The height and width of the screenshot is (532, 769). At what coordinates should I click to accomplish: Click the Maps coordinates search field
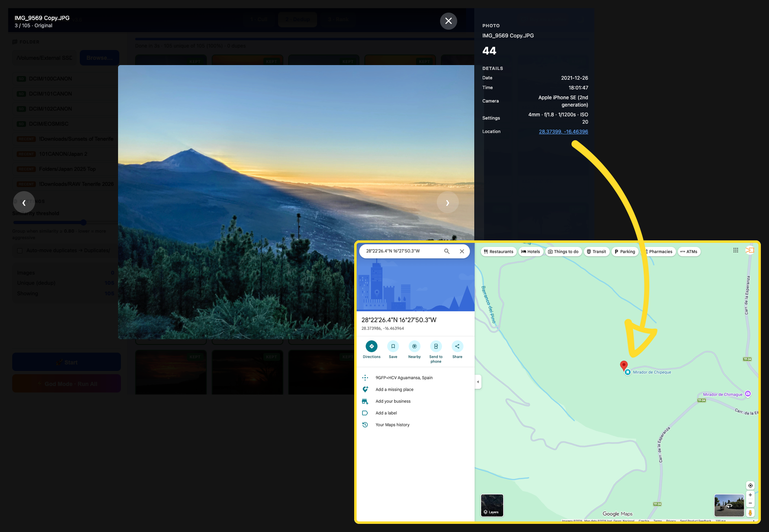[401, 251]
